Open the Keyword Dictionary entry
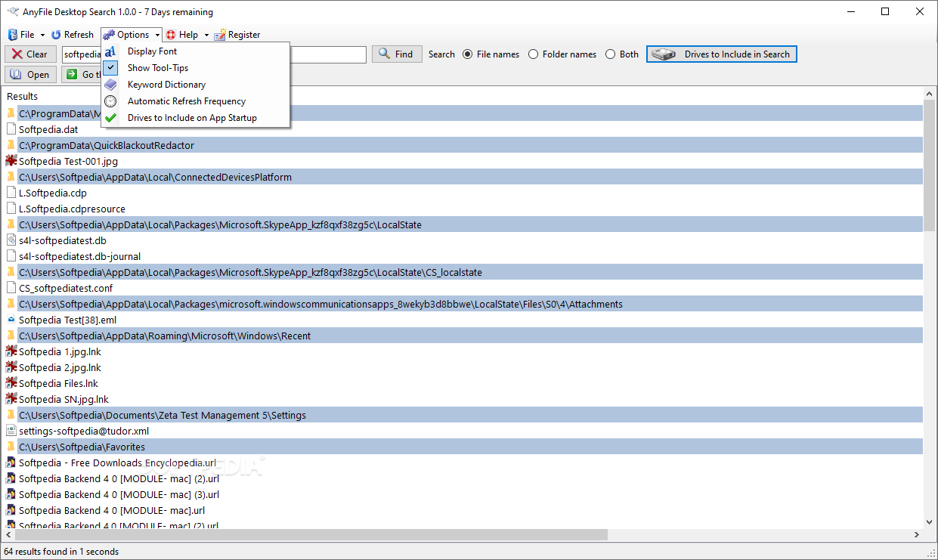938x560 pixels. (195, 85)
